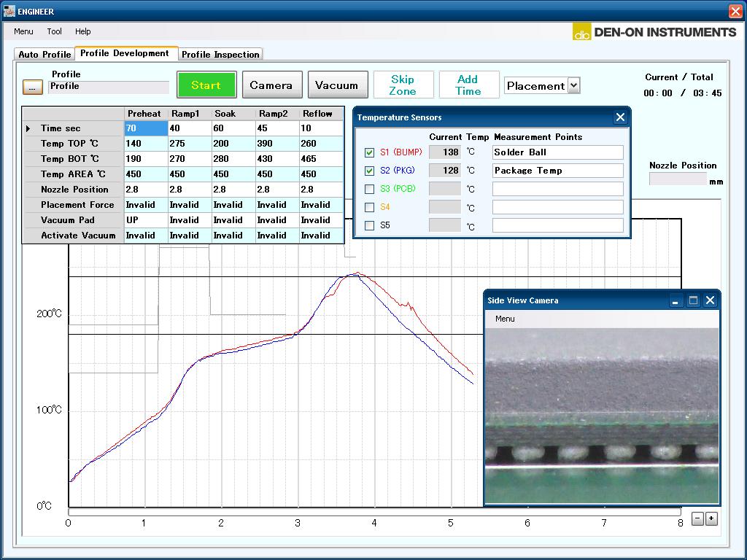Switch to the Profile Inspection tab
Screen dimensions: 747x560
220,54
